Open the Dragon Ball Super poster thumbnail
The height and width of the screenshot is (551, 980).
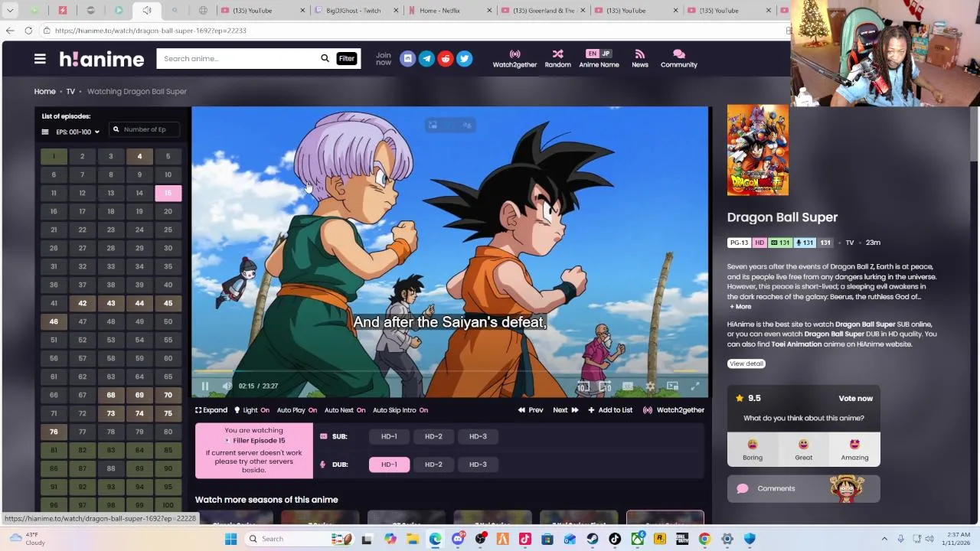coord(757,150)
